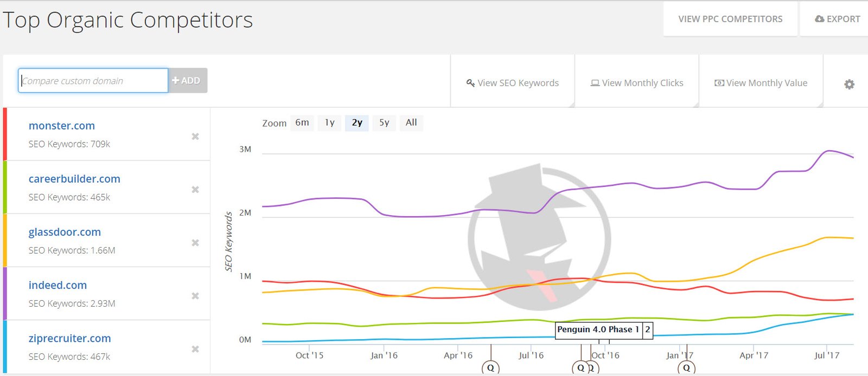868x376 pixels.
Task: Click the green careerbuilder.com color bar
Action: pyautogui.click(x=5, y=187)
